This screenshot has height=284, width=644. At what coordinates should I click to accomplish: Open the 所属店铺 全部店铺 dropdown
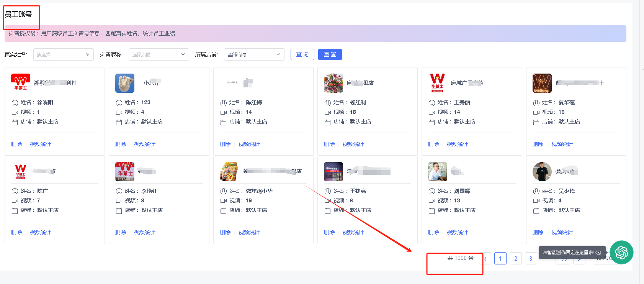(x=254, y=54)
